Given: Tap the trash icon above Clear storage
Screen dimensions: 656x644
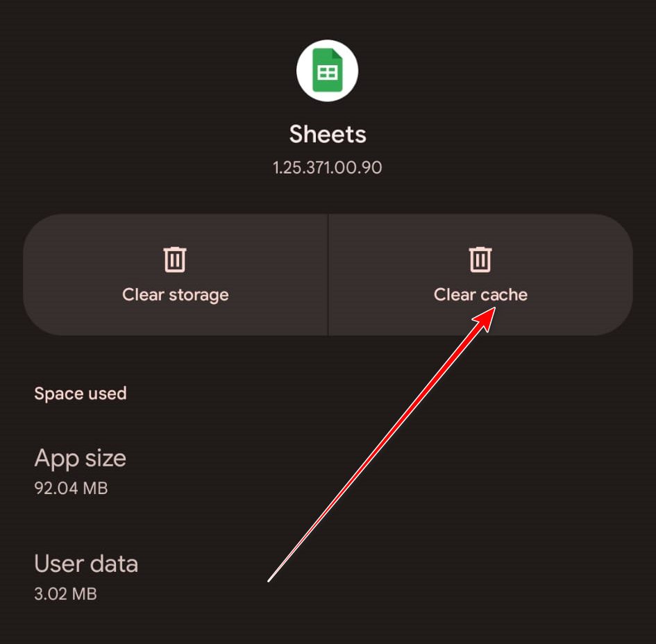Looking at the screenshot, I should click(x=175, y=260).
